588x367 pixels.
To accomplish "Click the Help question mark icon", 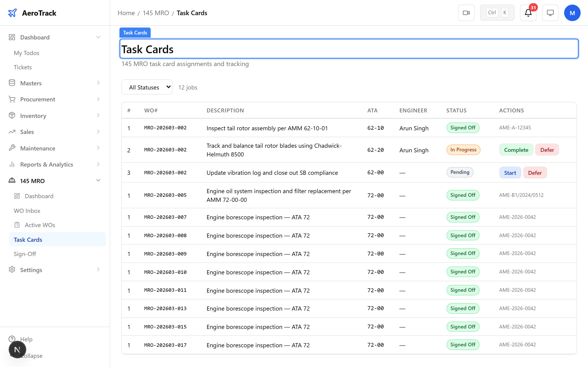I will point(12,339).
